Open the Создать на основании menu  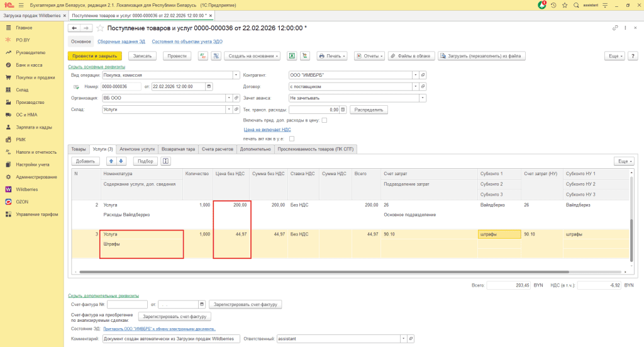pos(252,56)
